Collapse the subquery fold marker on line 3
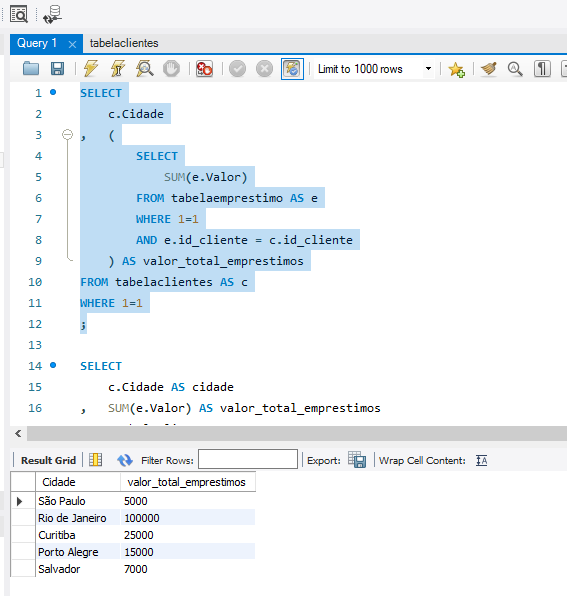This screenshot has width=567, height=596. click(67, 135)
